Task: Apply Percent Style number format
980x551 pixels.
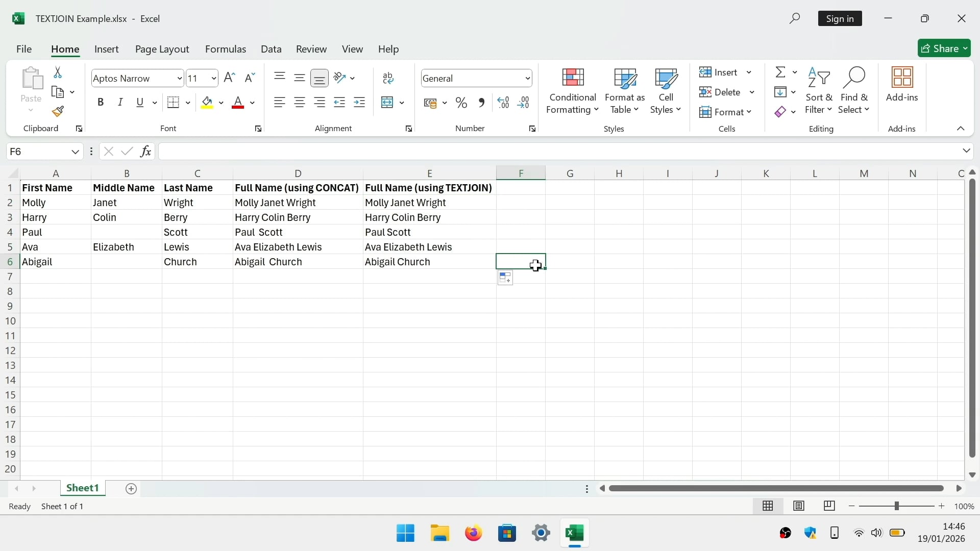Action: [461, 103]
